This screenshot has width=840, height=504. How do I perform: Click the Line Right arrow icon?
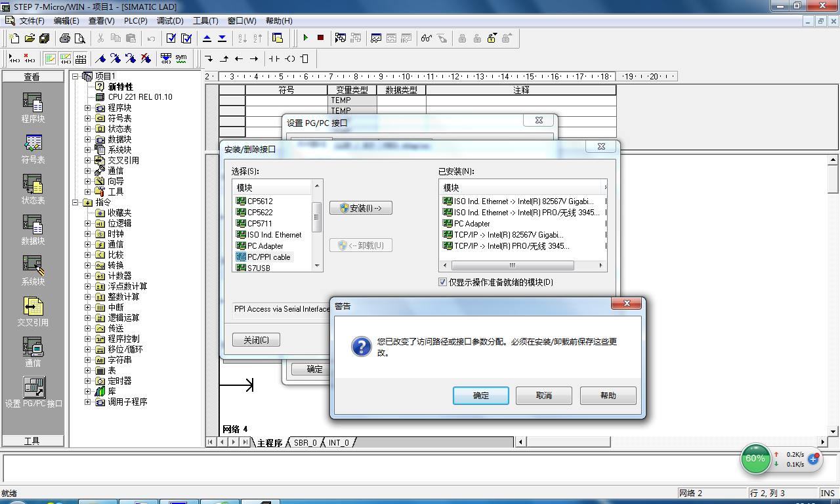click(254, 58)
